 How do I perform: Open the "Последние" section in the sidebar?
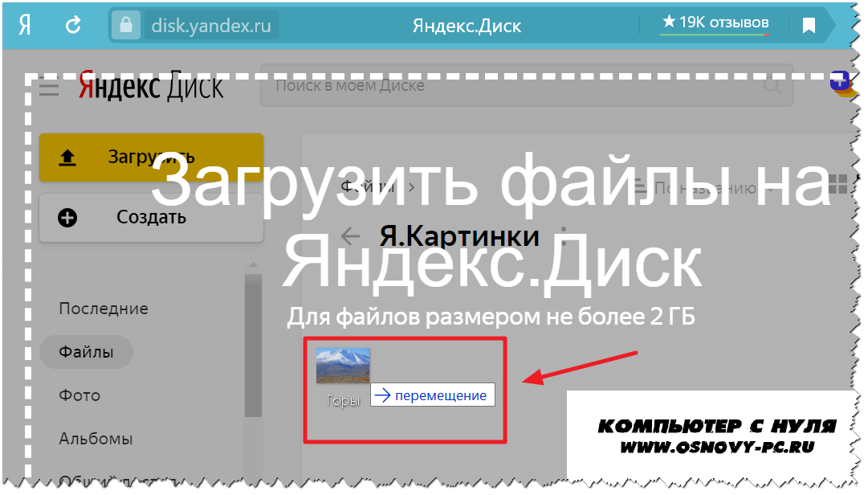(x=104, y=309)
